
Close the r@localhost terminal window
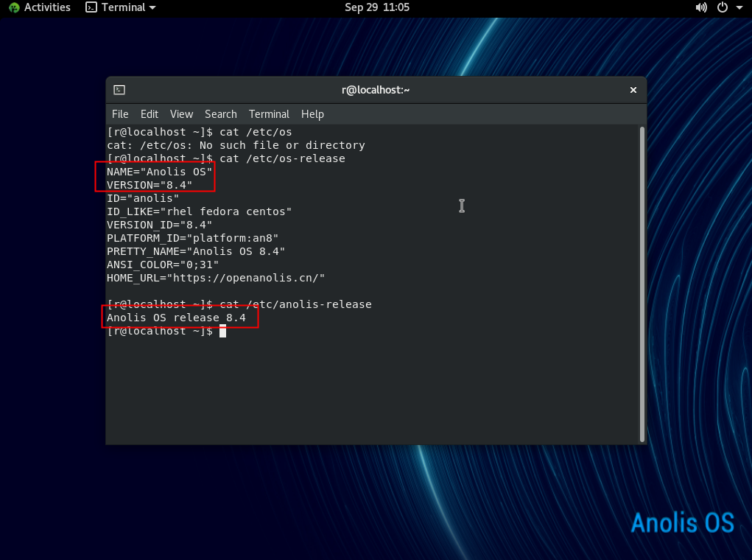pyautogui.click(x=633, y=90)
